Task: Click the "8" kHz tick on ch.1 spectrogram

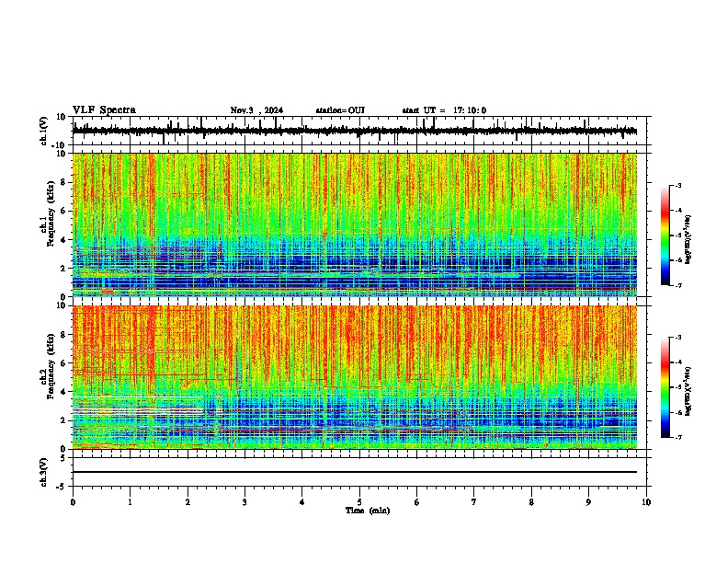Action: pyautogui.click(x=64, y=182)
